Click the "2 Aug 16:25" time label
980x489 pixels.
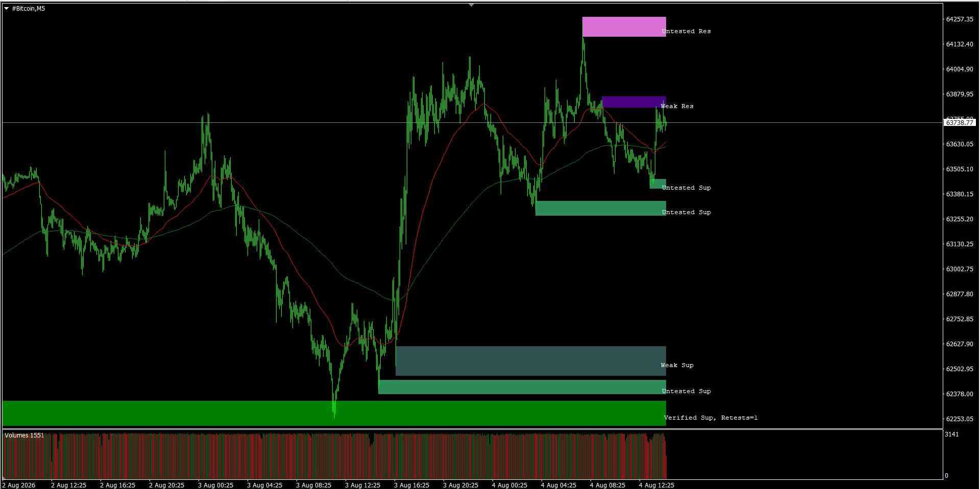(x=117, y=485)
